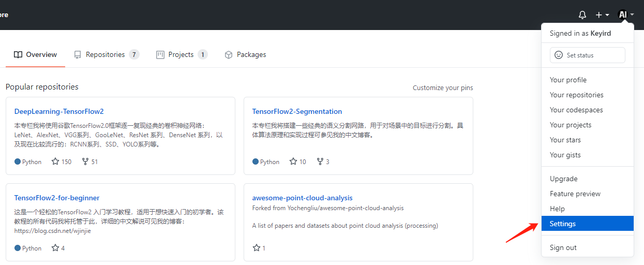Click Customize your pins link
The image size is (644, 265).
(443, 87)
